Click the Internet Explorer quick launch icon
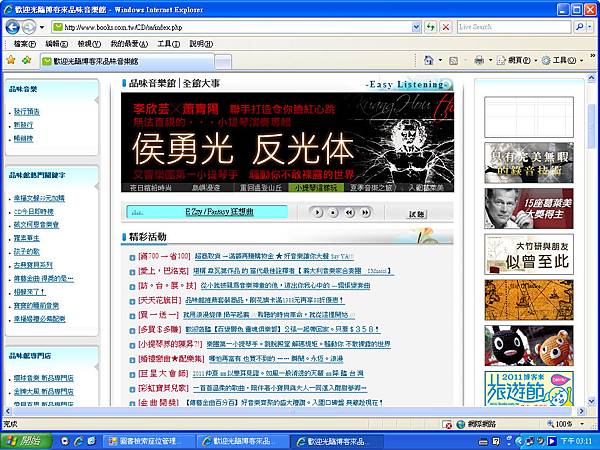 pos(79,441)
